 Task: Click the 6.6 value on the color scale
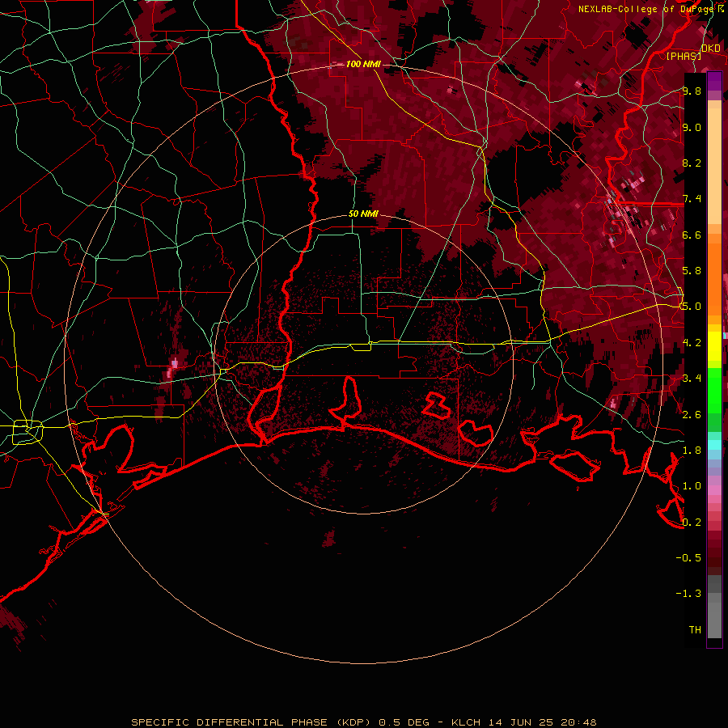pyautogui.click(x=692, y=235)
